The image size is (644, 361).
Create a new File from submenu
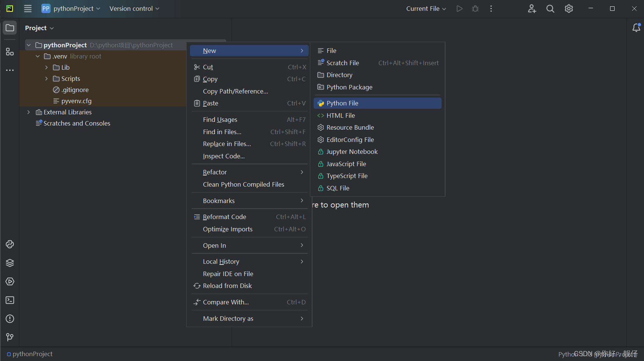click(378, 51)
